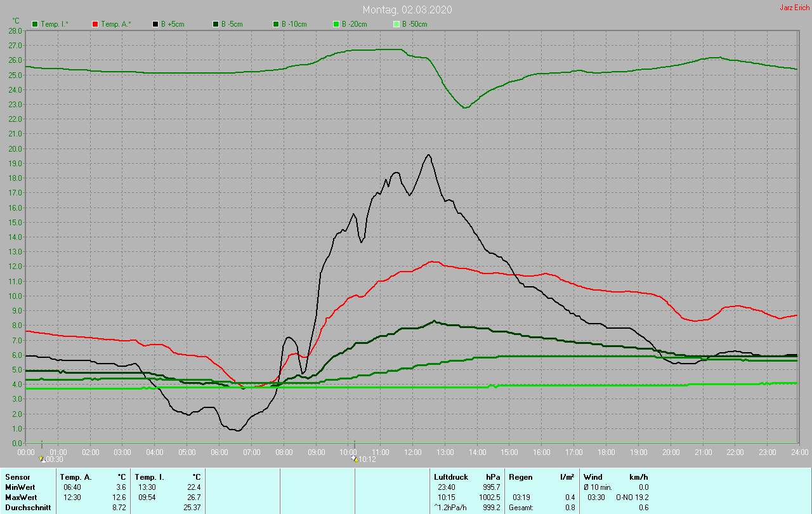The image size is (812, 514).
Task: Click the Temp. I.* dark green legend swatch
Action: (35, 24)
